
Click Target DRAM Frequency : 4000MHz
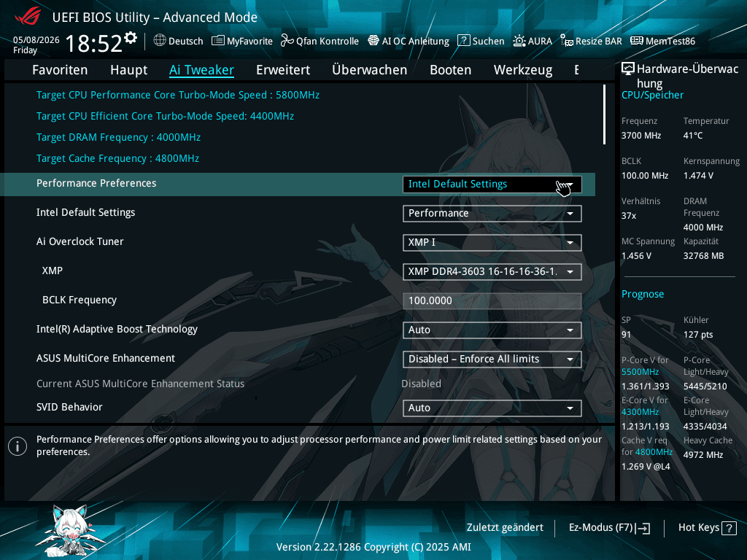click(x=119, y=138)
